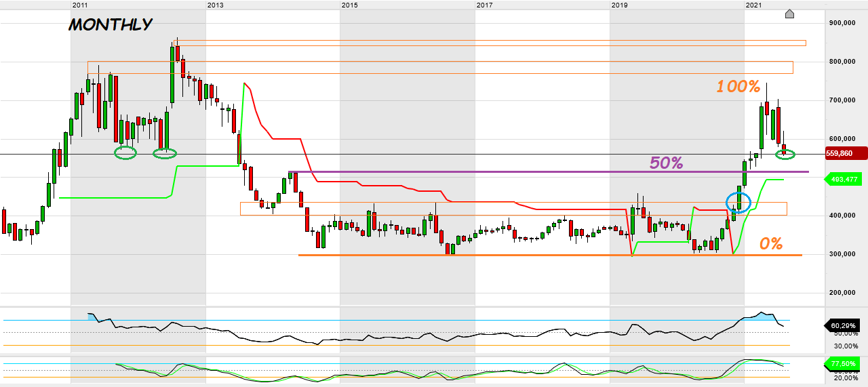Click the 2015 label on the time axis
Image resolution: width=868 pixels, height=387 pixels.
(x=349, y=5)
